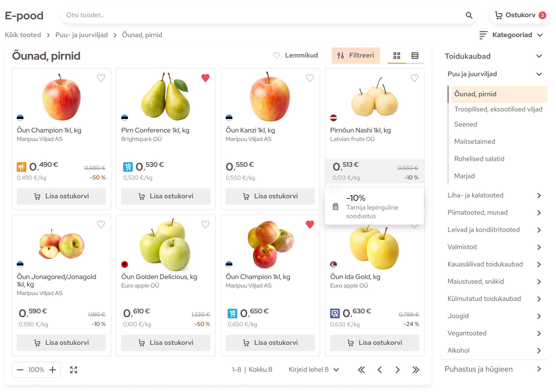Unfavorite Pirn Conference with red heart
Viewport: 556px width, 392px height.
205,78
